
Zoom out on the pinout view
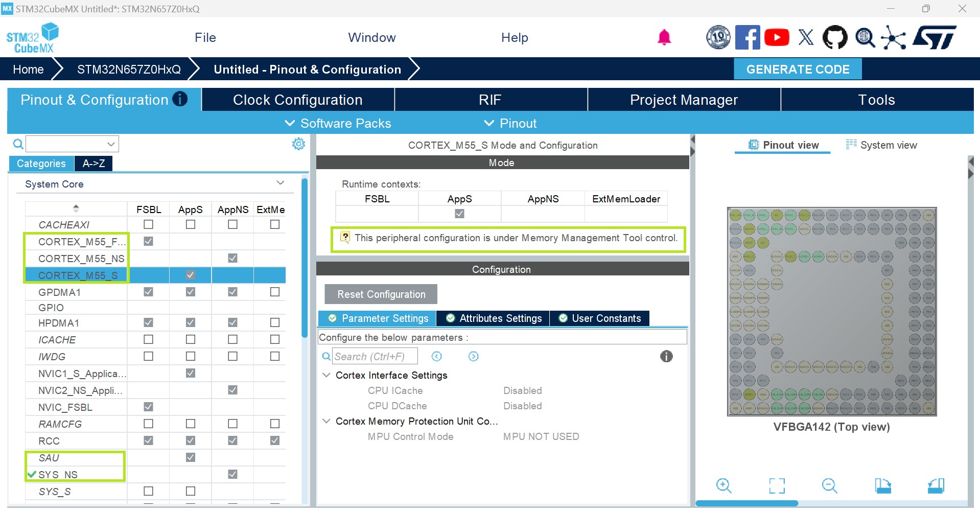(829, 485)
